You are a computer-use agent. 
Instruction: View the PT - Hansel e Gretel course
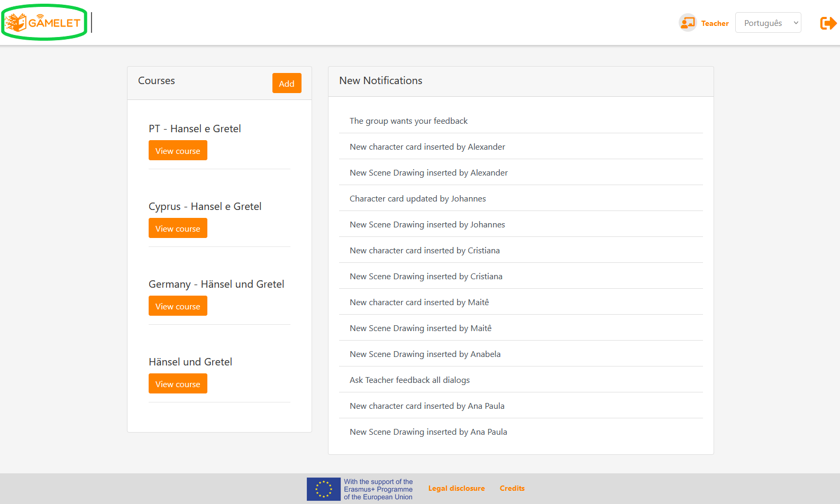coord(178,150)
